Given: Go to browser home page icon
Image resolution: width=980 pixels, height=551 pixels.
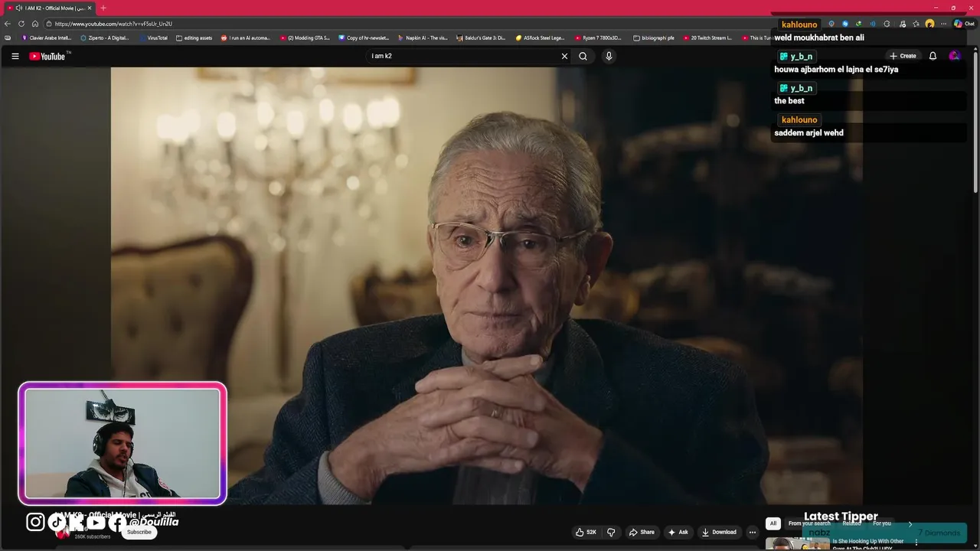Looking at the screenshot, I should 35,24.
